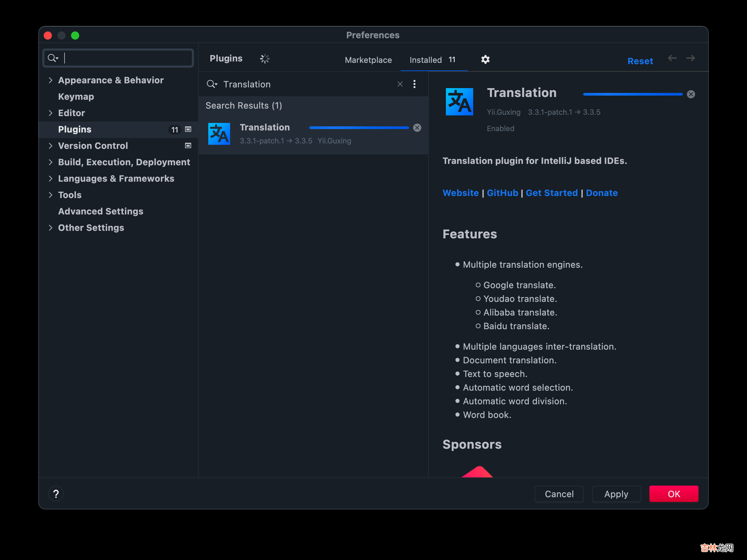Click the Plugins count badge 11 in tree
This screenshot has height=560, width=747.
point(174,130)
